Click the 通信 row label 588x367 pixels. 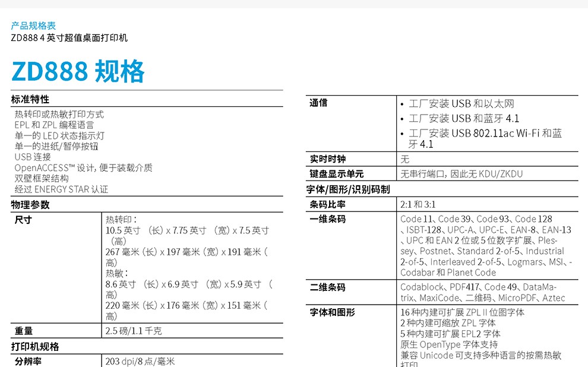(x=318, y=103)
